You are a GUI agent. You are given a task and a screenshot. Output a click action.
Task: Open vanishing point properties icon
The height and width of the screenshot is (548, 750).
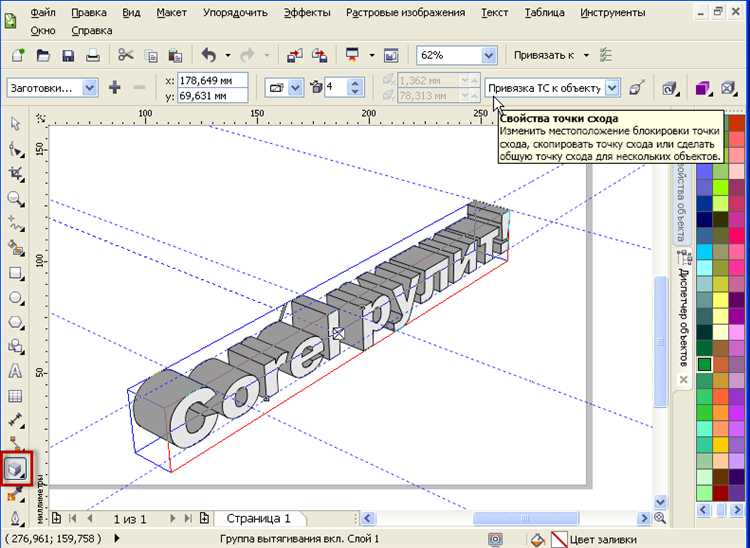637,88
